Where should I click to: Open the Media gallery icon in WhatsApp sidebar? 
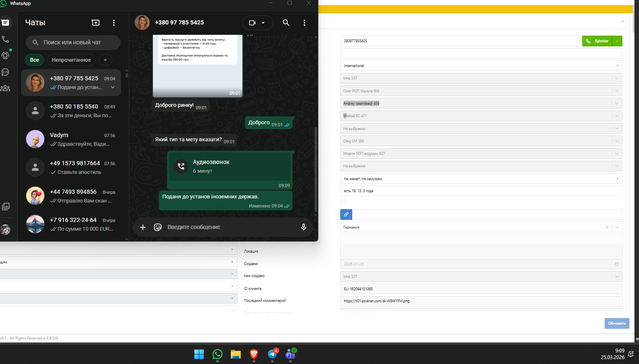point(6,206)
